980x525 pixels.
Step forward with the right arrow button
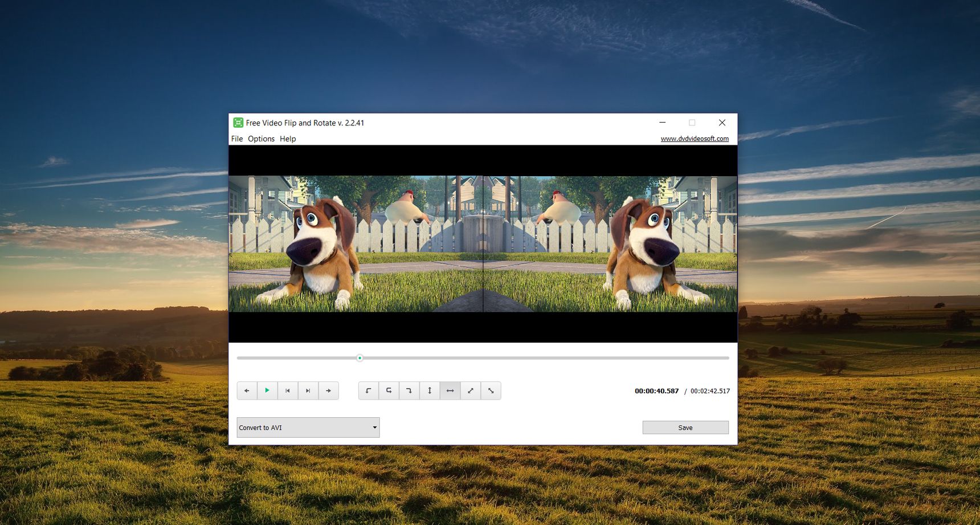tap(329, 390)
